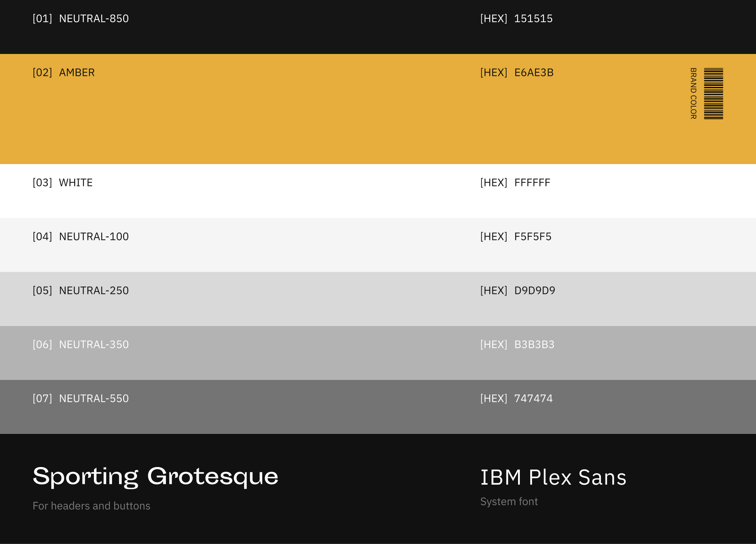The height and width of the screenshot is (544, 756).
Task: Select the AMBER color name
Action: (77, 73)
